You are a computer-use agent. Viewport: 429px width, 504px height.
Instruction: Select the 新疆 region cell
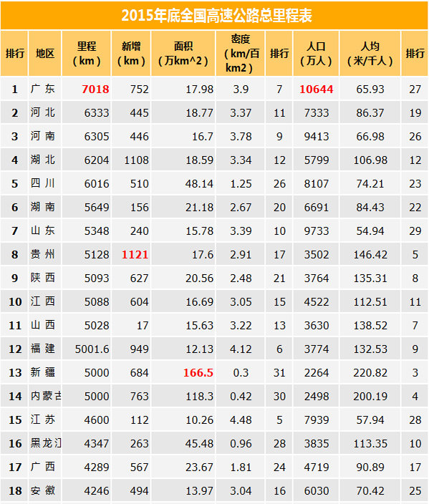point(43,372)
